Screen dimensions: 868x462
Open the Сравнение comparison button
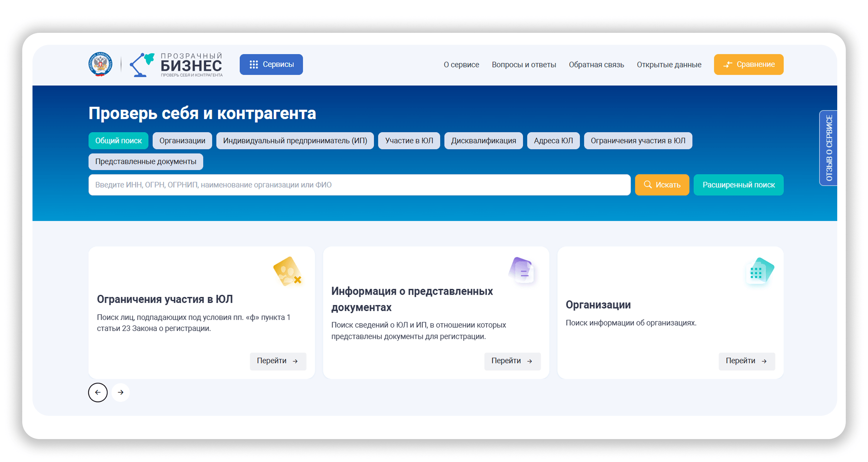748,64
